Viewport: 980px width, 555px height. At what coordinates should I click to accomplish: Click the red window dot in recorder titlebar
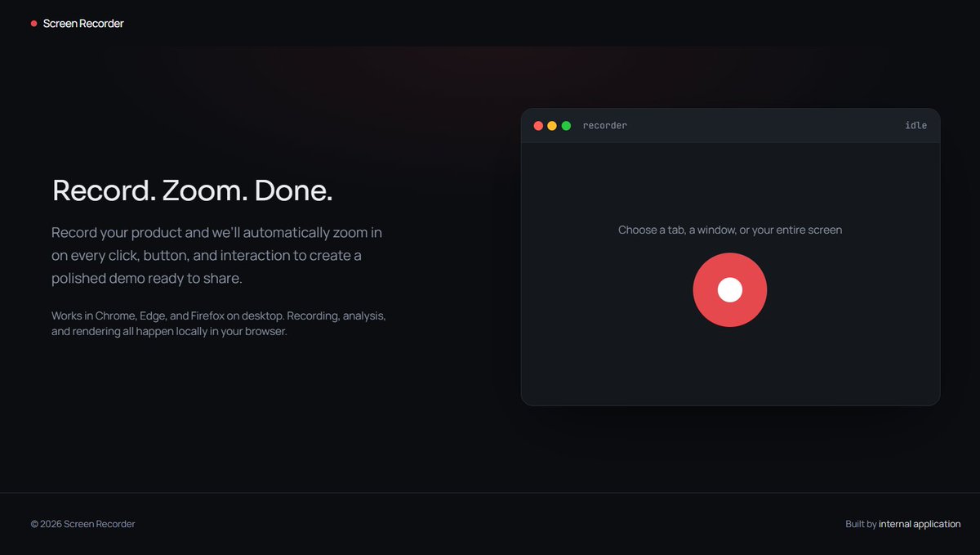538,126
